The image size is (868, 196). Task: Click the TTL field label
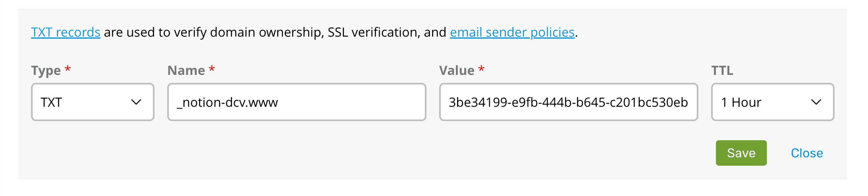(x=722, y=71)
